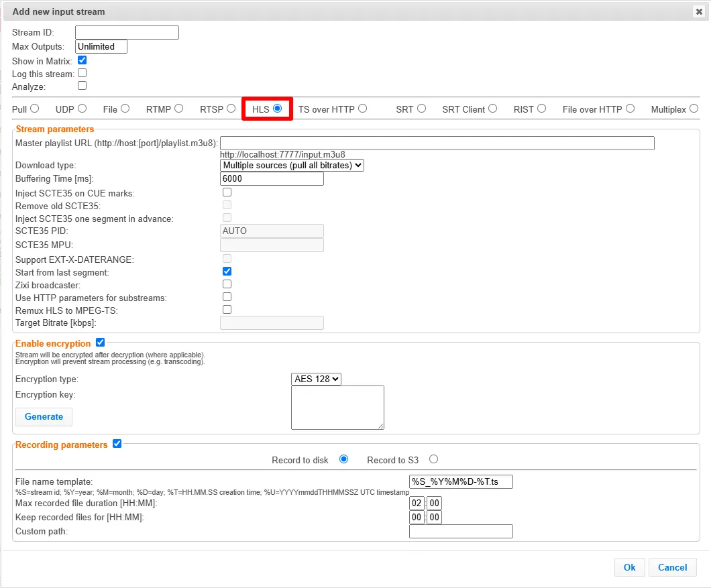Screen dimensions: 711x588
Task: Select Record to S3 option
Action: [433, 459]
